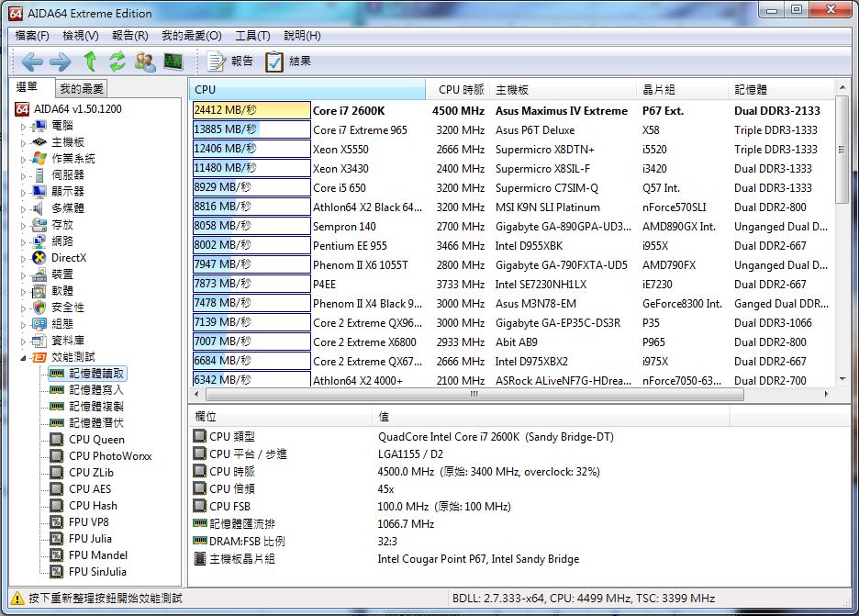Open the 我的最愛(O) menu
Viewport: 859px width, 616px height.
point(191,36)
